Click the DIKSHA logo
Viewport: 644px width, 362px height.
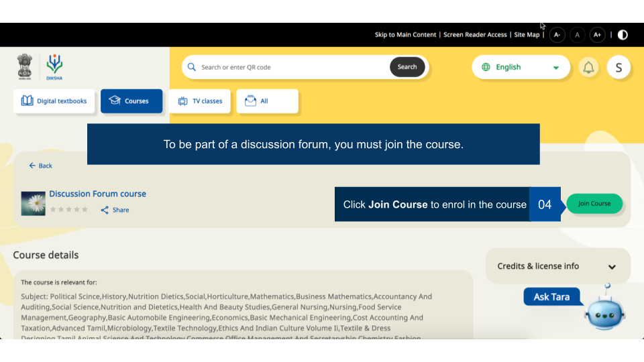tap(54, 67)
